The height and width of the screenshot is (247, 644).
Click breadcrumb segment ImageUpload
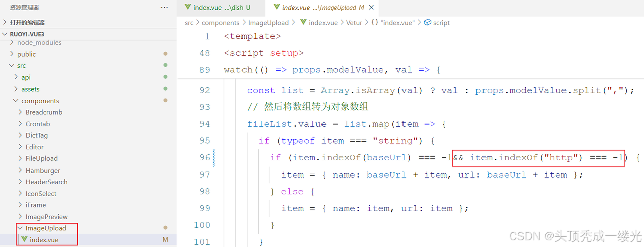268,23
